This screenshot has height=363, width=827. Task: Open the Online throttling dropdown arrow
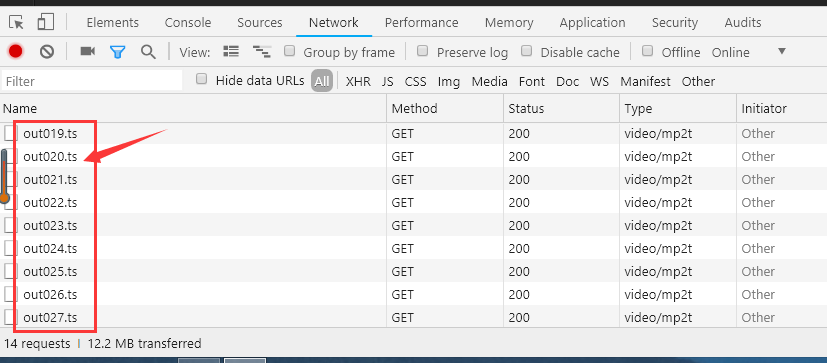pyautogui.click(x=782, y=52)
